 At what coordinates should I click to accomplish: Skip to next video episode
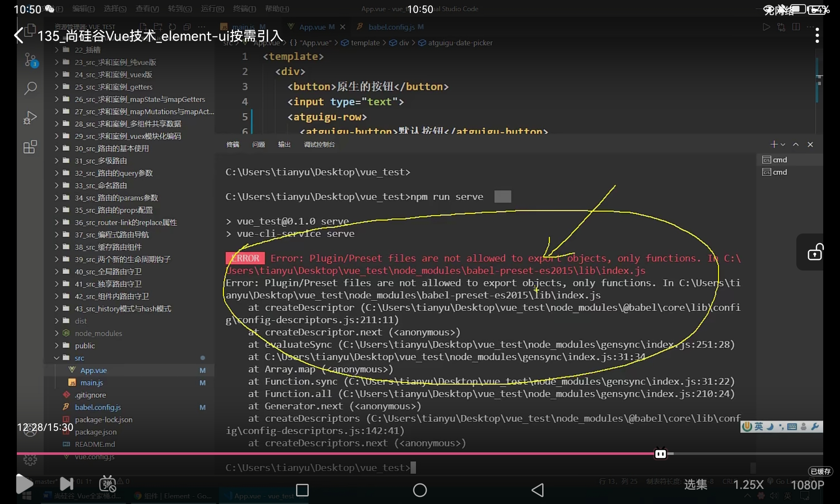point(66,484)
